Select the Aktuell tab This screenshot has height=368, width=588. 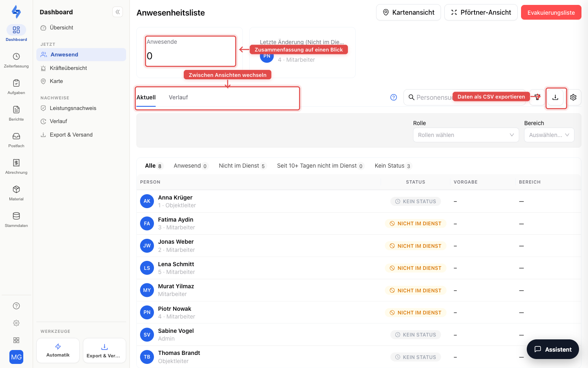pyautogui.click(x=146, y=97)
